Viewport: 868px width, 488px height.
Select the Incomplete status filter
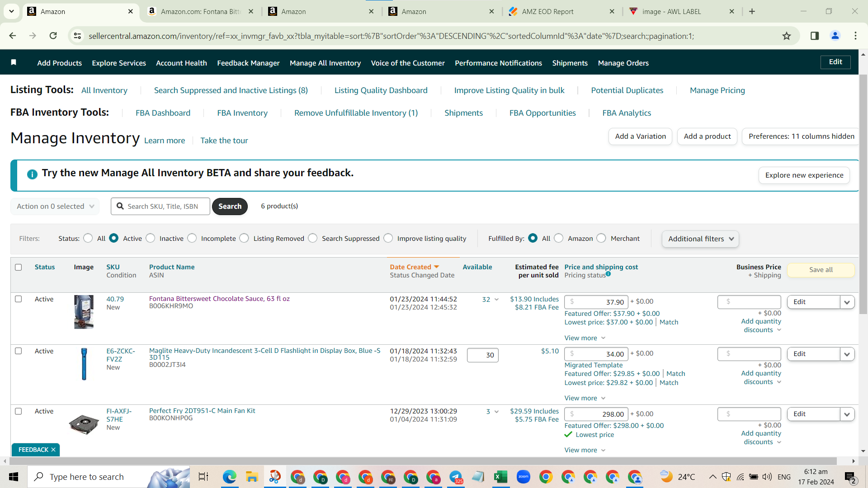[x=192, y=238]
